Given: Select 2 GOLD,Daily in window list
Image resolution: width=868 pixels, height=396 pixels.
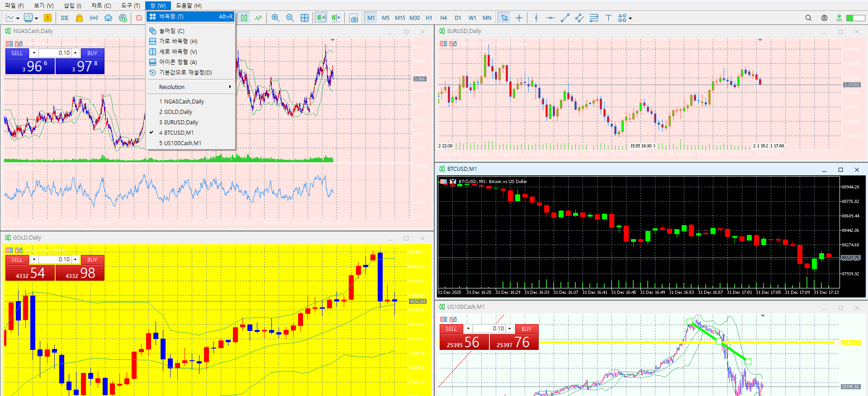Looking at the screenshot, I should pos(178,112).
